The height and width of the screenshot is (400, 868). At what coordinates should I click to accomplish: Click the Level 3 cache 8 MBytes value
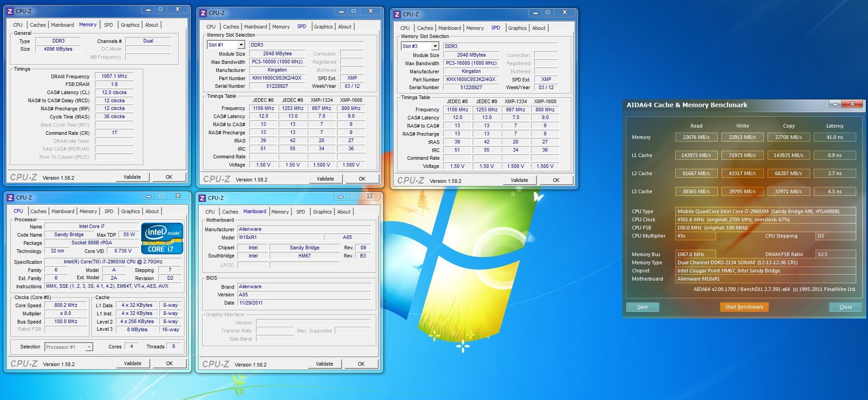pyautogui.click(x=137, y=329)
